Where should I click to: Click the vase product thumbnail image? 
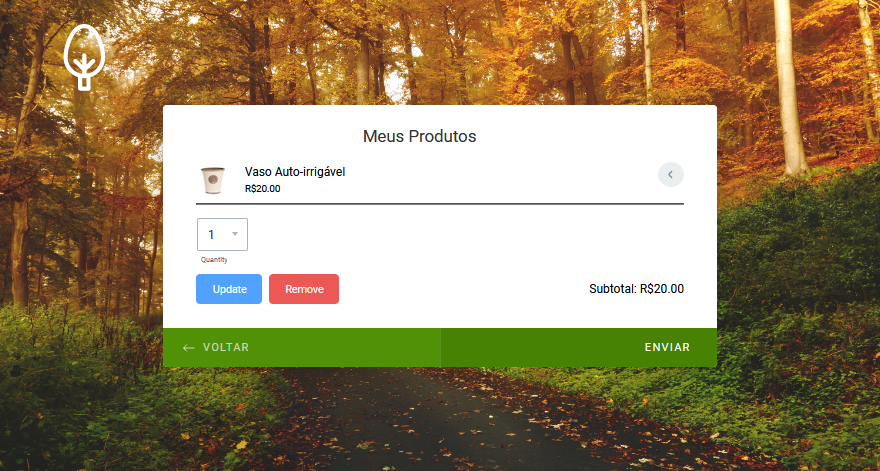pyautogui.click(x=213, y=180)
